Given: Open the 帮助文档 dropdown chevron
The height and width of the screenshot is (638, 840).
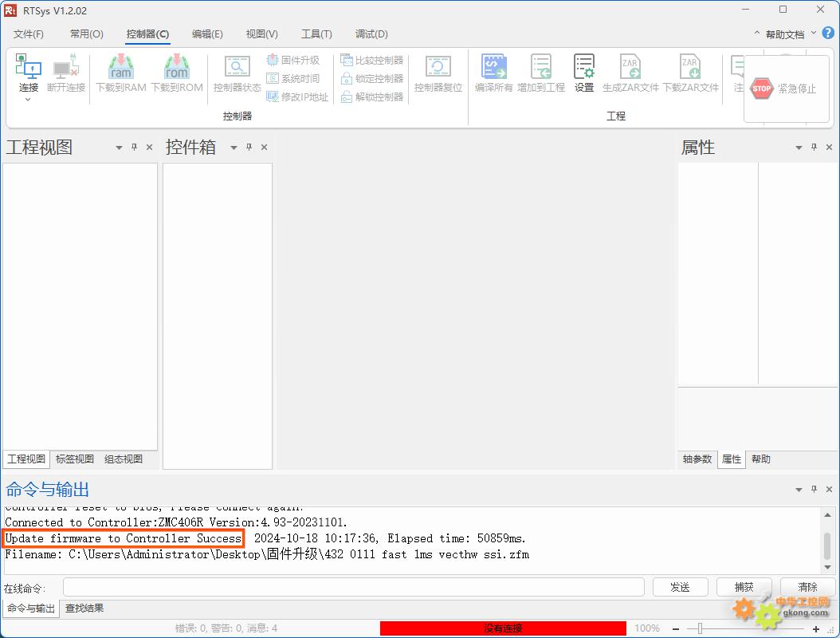Looking at the screenshot, I should [x=813, y=33].
